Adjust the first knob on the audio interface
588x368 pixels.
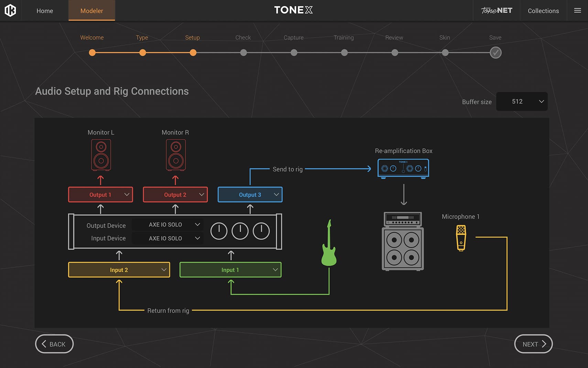pos(219,231)
